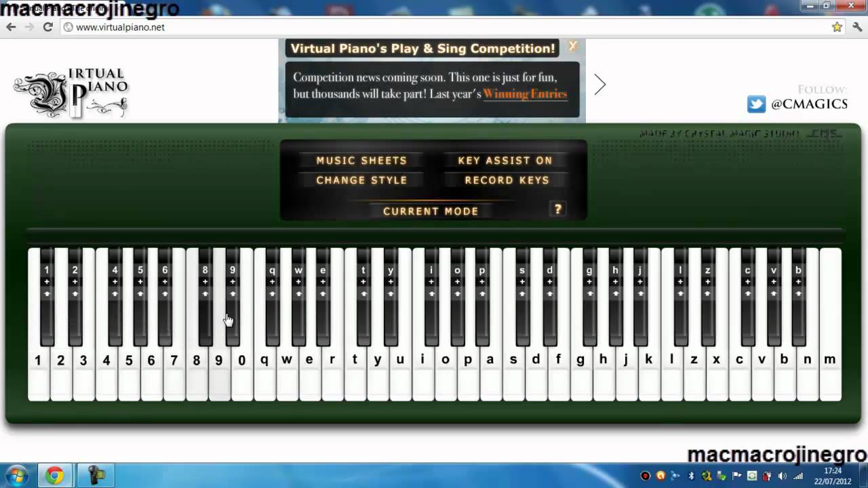The width and height of the screenshot is (868, 488).
Task: Play the black piano key labeled b
Action: tap(799, 297)
